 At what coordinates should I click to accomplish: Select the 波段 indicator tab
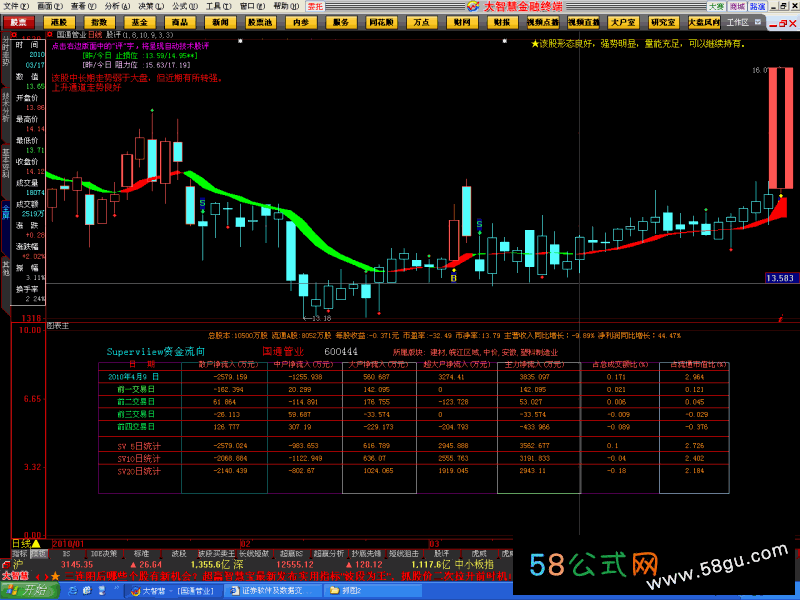[x=179, y=554]
